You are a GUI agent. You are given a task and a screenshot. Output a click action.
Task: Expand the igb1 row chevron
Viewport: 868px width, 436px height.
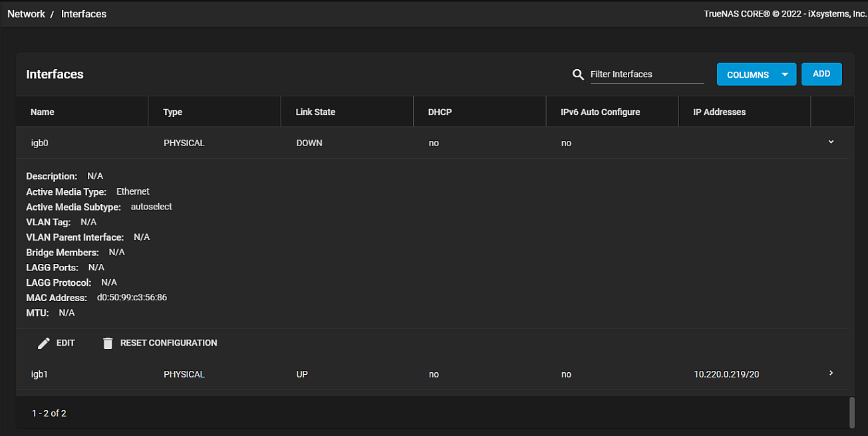click(831, 374)
